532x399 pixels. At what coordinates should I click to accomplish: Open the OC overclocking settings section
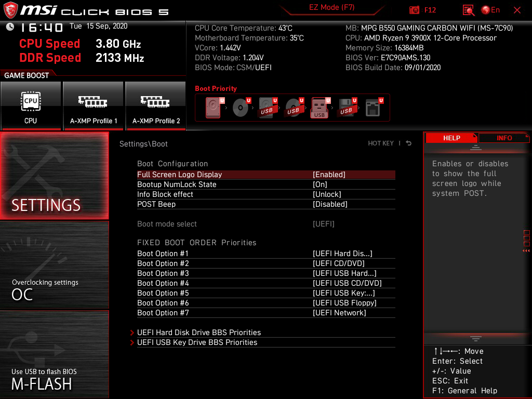(54, 265)
